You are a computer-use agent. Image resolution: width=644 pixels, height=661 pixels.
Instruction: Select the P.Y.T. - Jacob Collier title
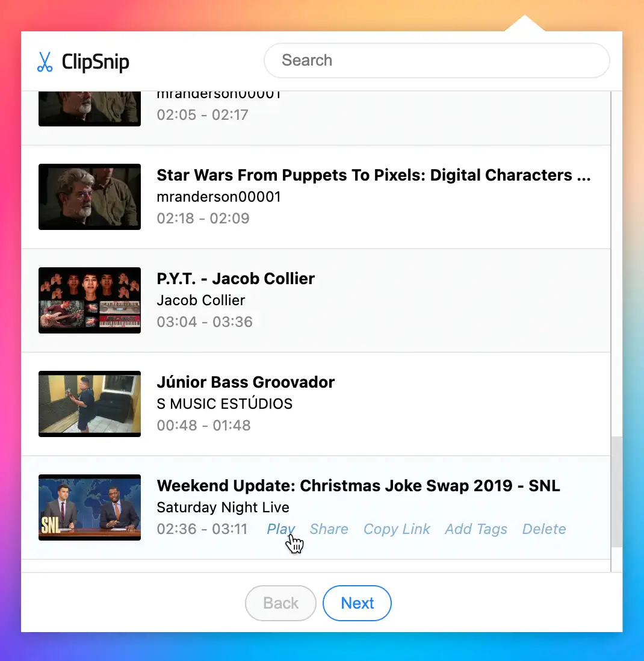click(235, 279)
